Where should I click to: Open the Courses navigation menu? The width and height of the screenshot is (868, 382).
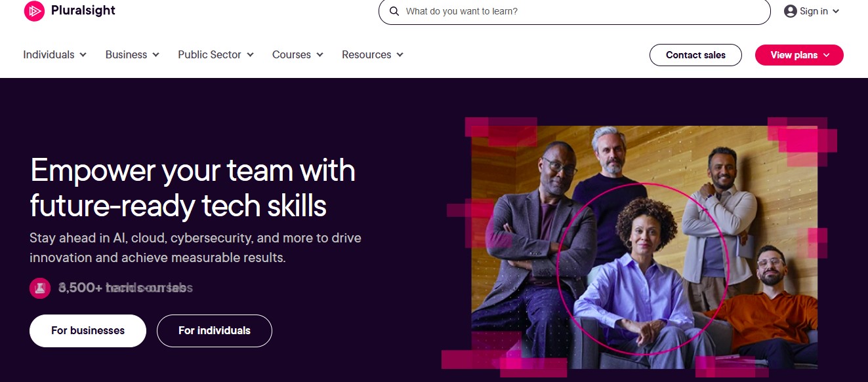pos(297,54)
